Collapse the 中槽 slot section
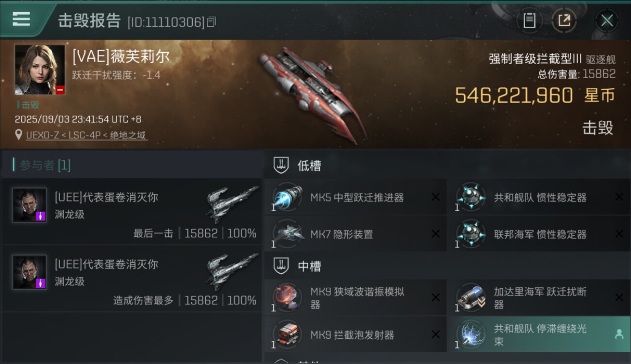 (282, 266)
